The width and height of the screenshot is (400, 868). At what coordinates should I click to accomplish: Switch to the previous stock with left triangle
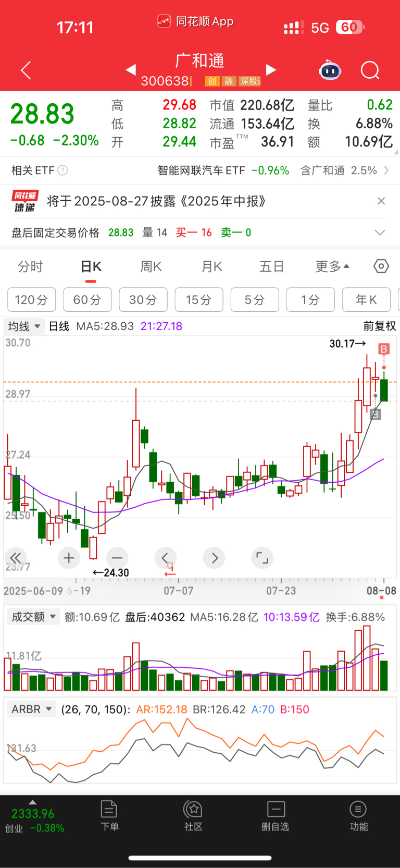(x=131, y=69)
